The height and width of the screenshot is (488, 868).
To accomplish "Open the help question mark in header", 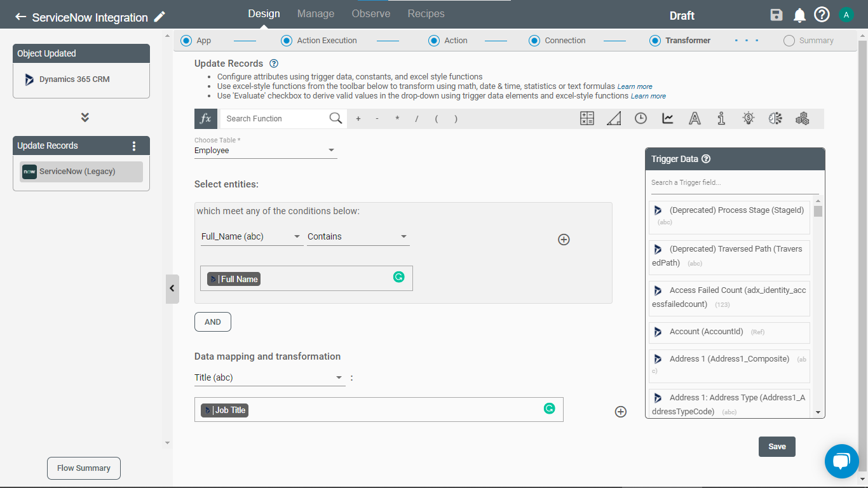I will coord(822,15).
